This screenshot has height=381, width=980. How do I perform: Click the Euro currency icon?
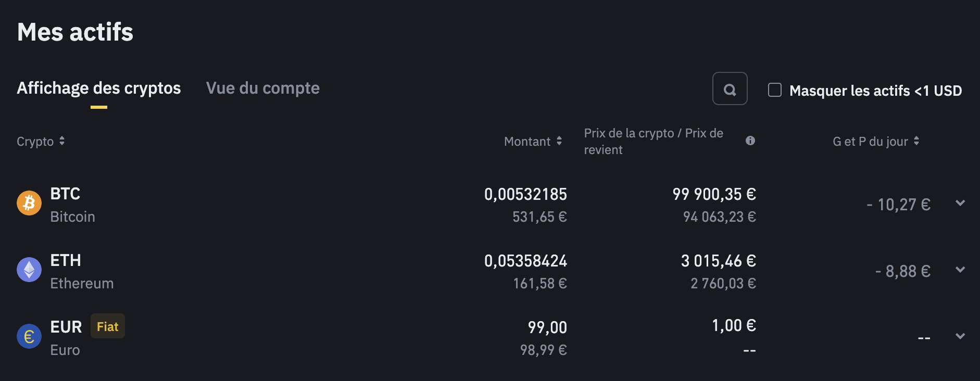coord(29,336)
